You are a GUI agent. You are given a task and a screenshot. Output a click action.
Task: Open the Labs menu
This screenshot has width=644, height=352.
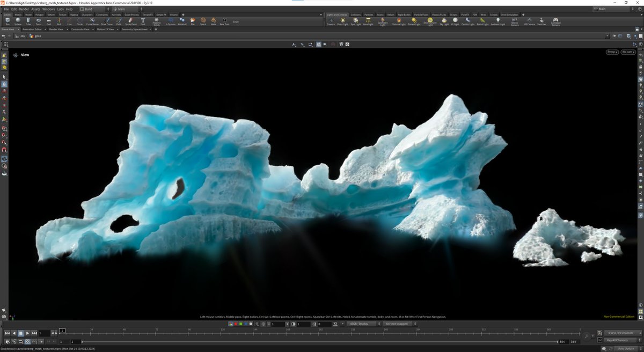point(60,9)
